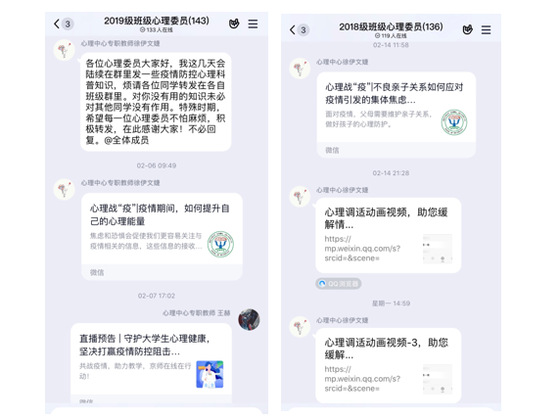Image resolution: width=549 pixels, height=420 pixels.
Task: Open the hamburger menu of the 2018级 group
Action: pyautogui.click(x=486, y=30)
